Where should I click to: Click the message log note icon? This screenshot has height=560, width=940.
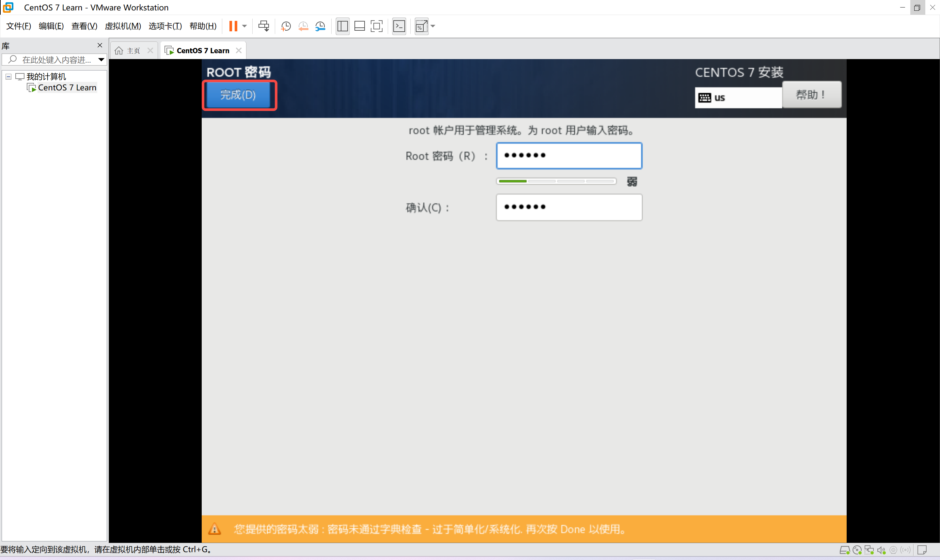922,550
